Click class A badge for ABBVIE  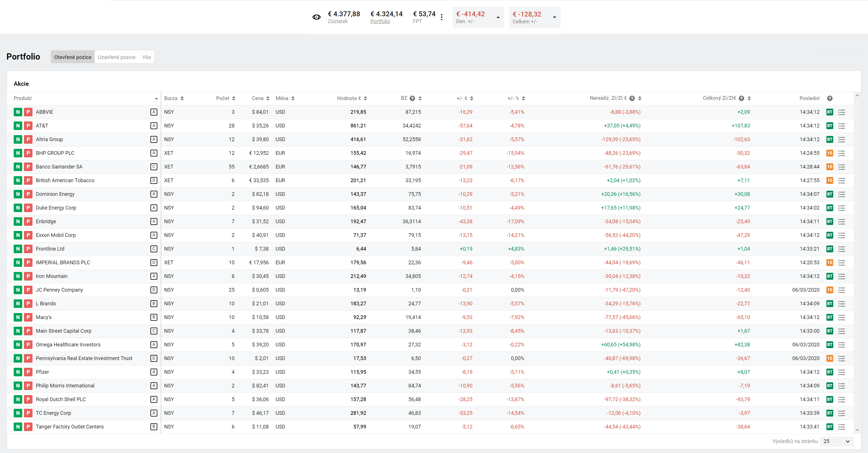point(154,112)
